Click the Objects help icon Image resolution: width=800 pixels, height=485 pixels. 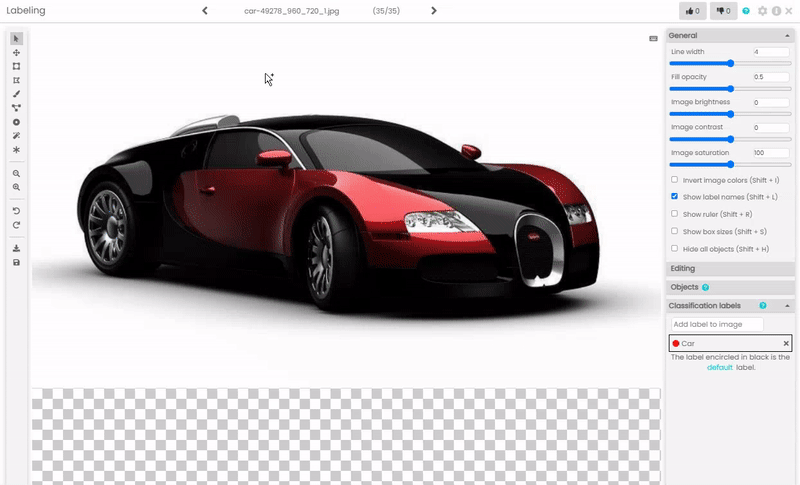coord(706,287)
